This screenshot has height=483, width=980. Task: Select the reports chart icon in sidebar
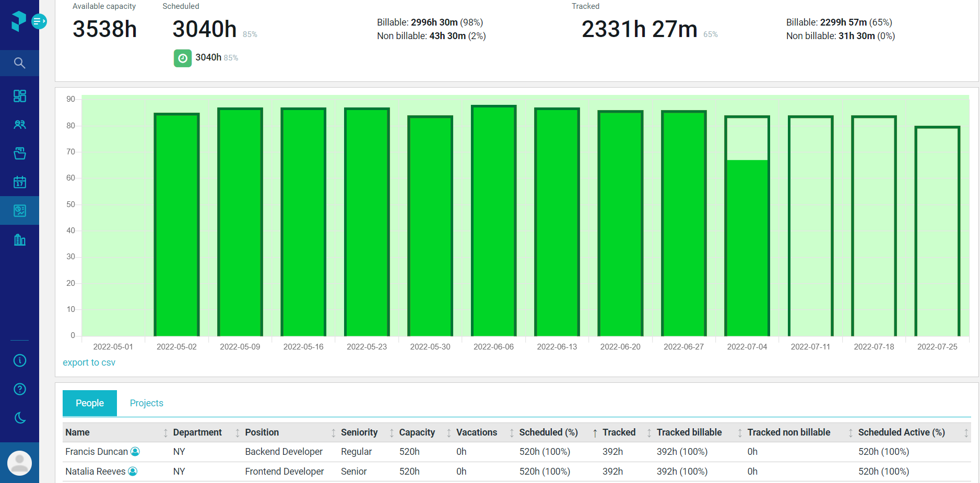[x=20, y=211]
